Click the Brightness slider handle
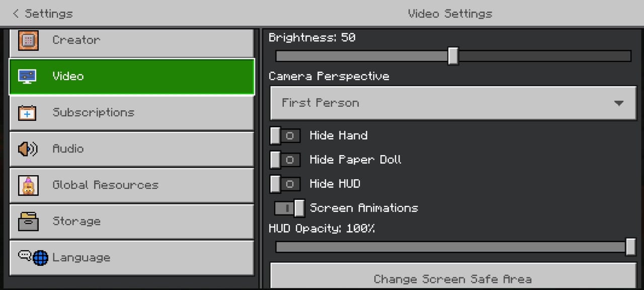 (453, 56)
